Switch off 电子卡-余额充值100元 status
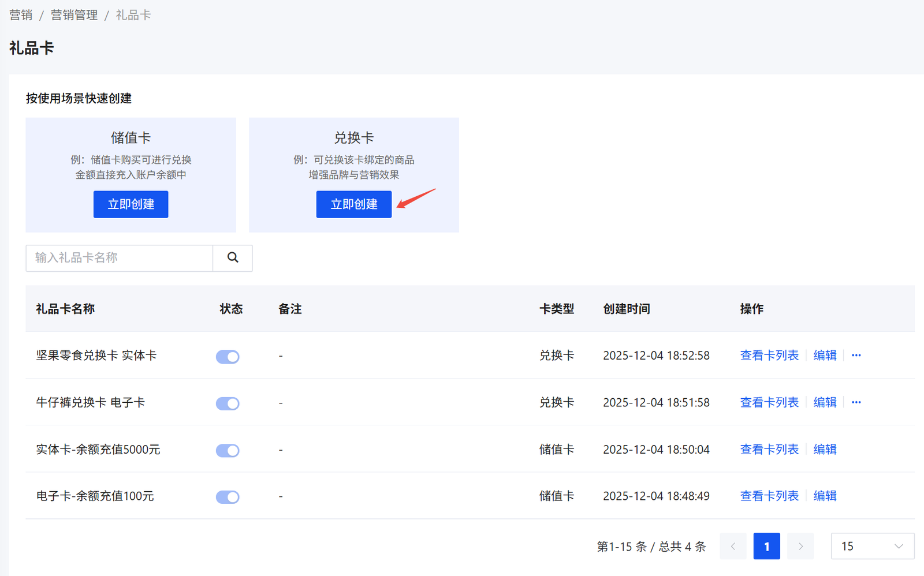The height and width of the screenshot is (576, 924). (228, 497)
